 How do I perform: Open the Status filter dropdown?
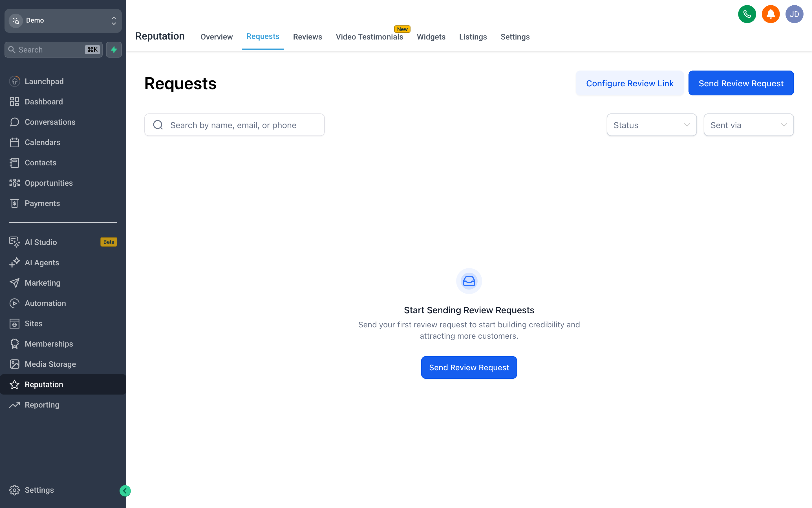point(651,125)
